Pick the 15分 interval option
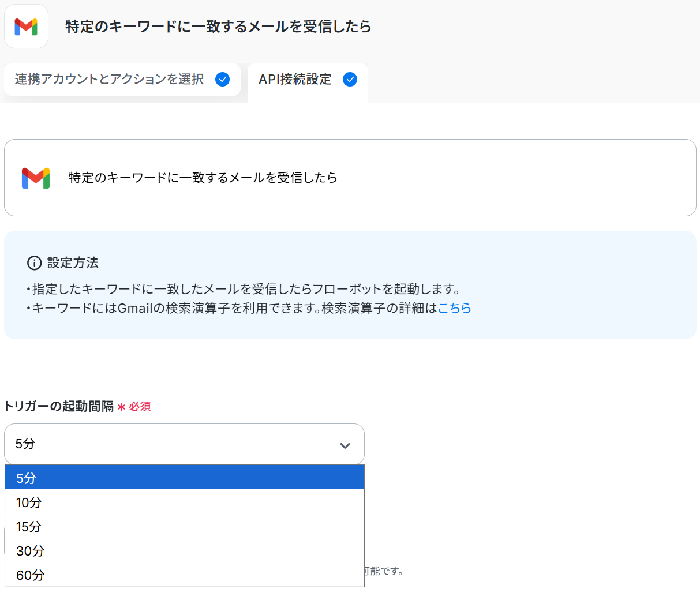700x589 pixels. (184, 527)
